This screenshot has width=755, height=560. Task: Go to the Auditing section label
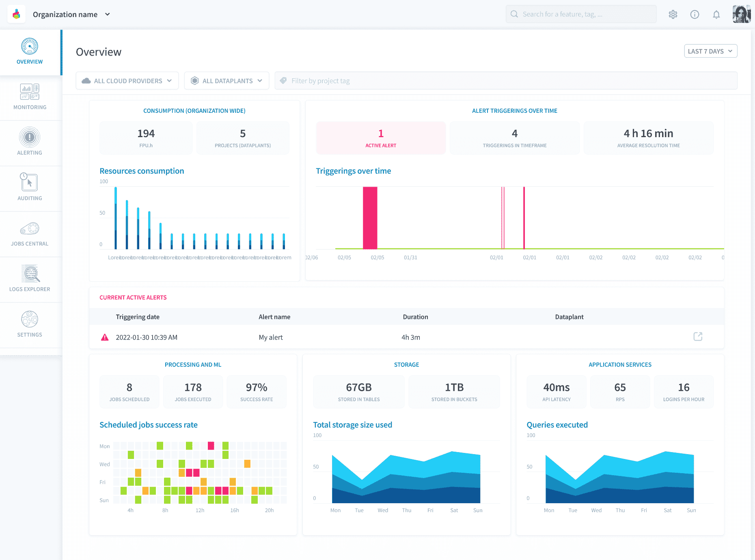[x=30, y=198]
